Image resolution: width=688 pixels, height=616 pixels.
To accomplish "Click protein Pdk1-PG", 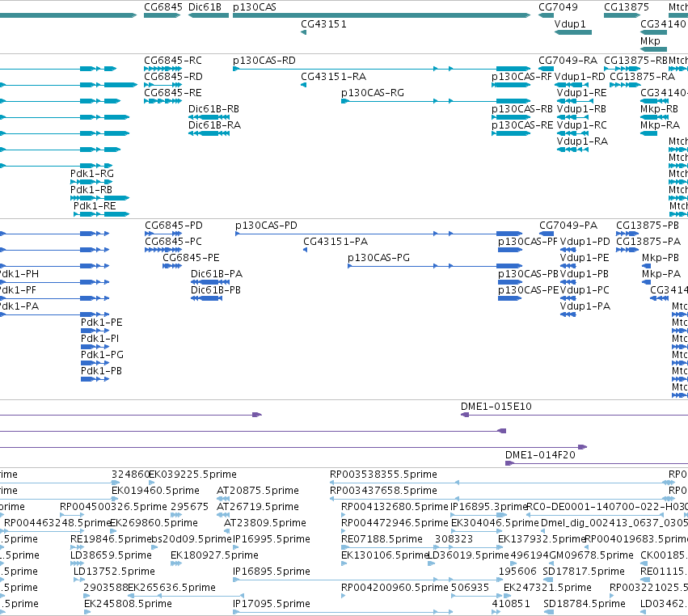I will (x=95, y=363).
